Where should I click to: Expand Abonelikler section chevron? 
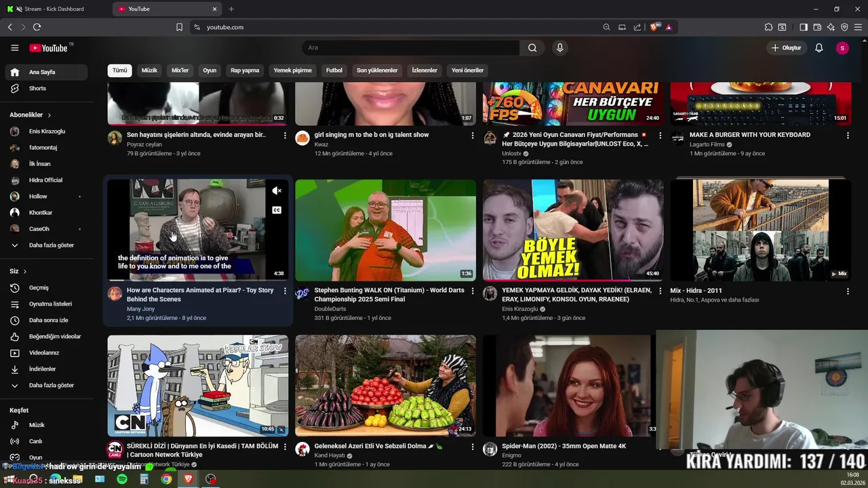coord(49,115)
